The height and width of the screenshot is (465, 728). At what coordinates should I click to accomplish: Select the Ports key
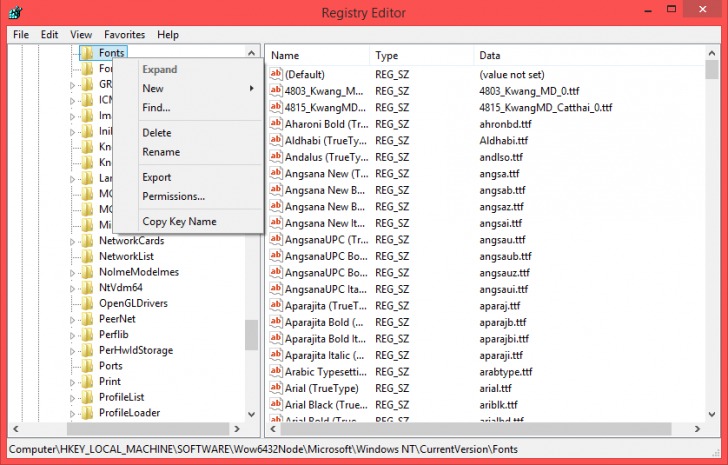click(110, 366)
